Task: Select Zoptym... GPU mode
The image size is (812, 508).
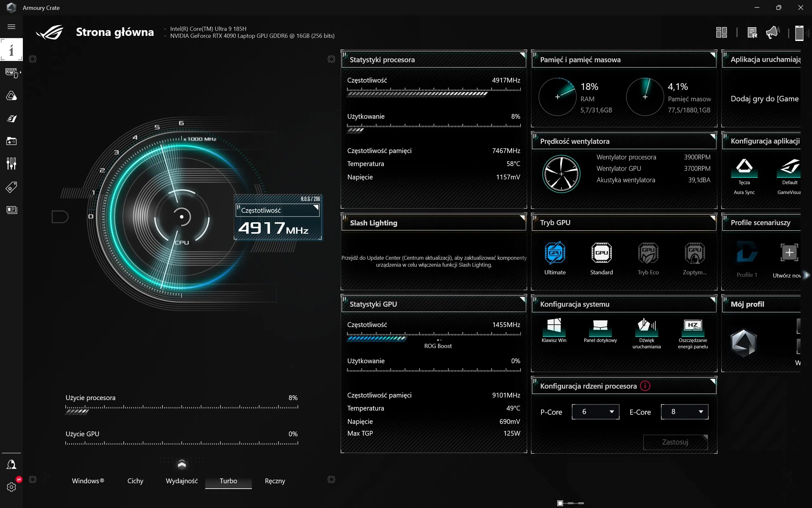Action: point(695,258)
